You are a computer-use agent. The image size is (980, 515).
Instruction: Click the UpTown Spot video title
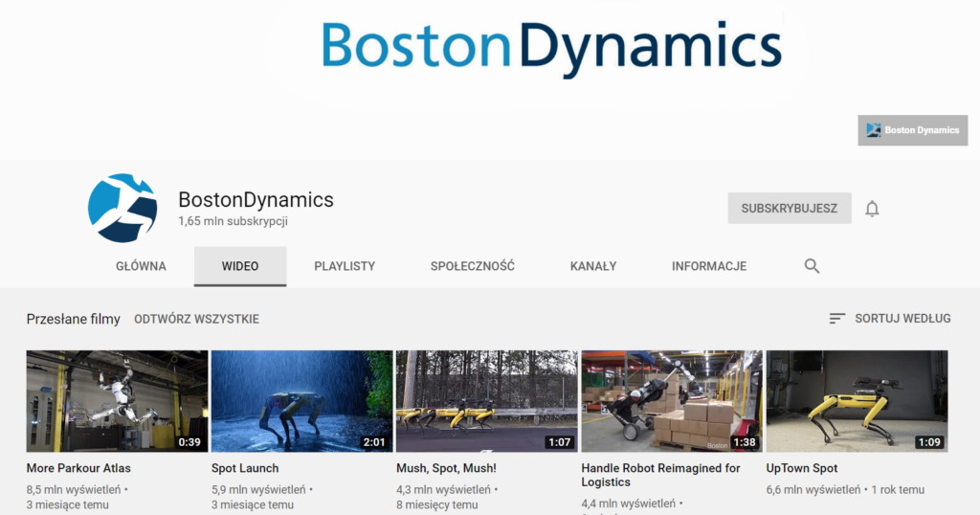pyautogui.click(x=802, y=468)
